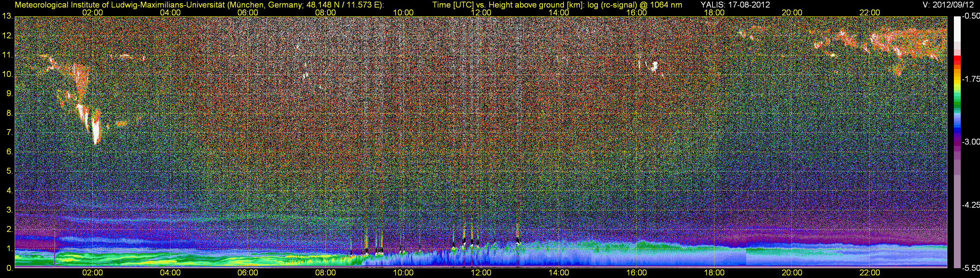This screenshot has width=980, height=278.
Task: Click the 18:00 label on the top time axis
Action: [714, 12]
